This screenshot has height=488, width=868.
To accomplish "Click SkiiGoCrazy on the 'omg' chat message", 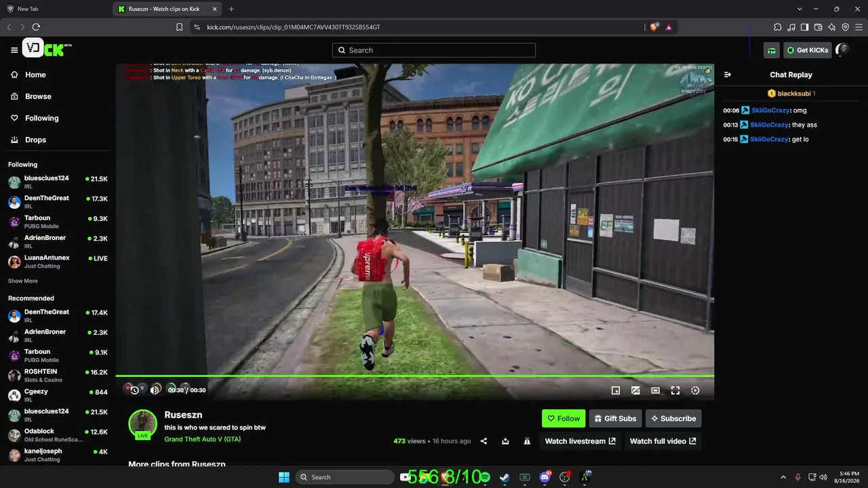I will pos(770,110).
